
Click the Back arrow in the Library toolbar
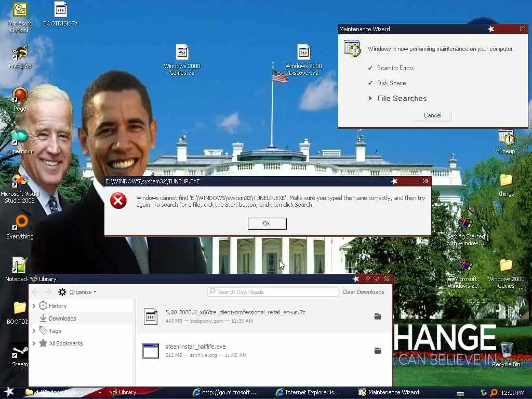36,292
